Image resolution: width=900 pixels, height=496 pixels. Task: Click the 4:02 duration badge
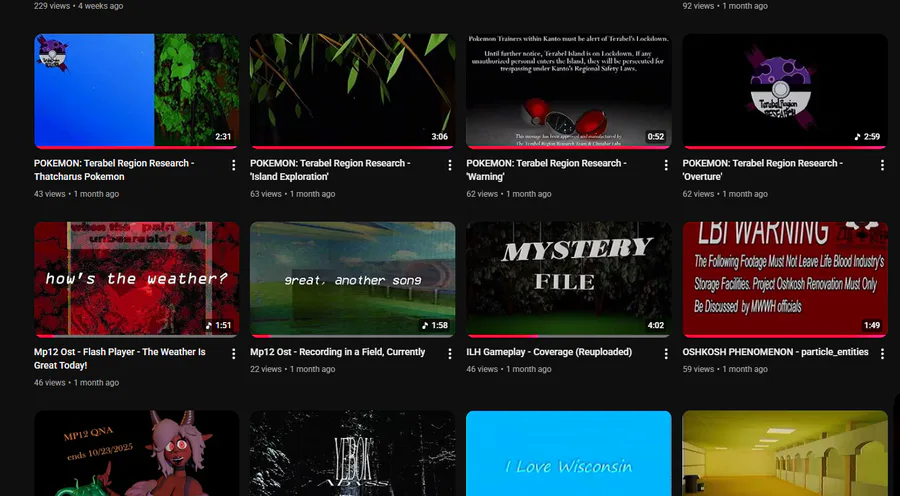(x=655, y=326)
